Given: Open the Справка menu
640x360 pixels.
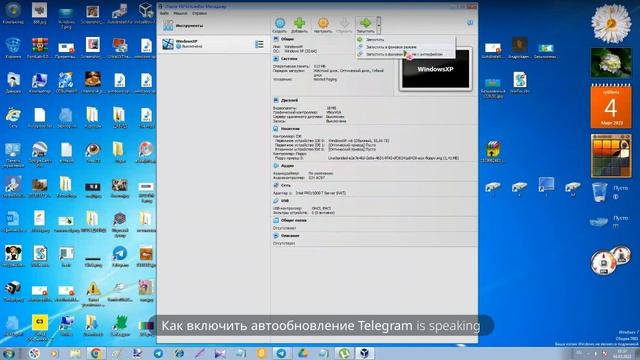Looking at the screenshot, I should coord(199,13).
